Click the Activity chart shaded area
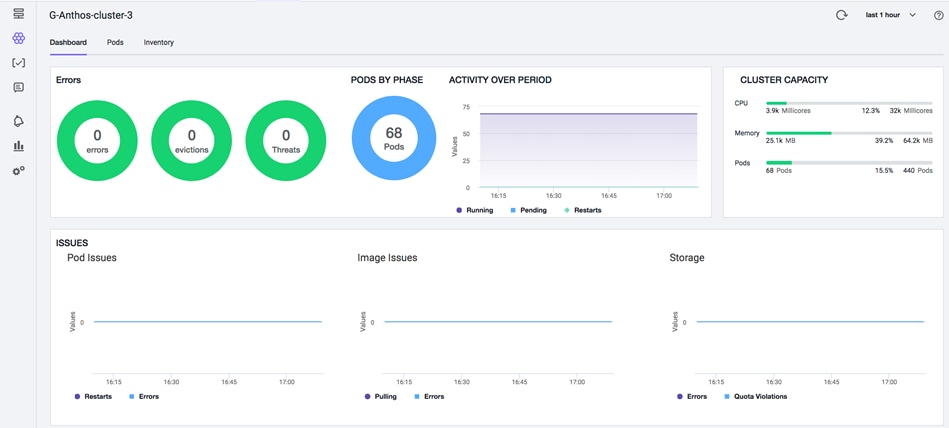The width and height of the screenshot is (949, 428). coord(588,150)
